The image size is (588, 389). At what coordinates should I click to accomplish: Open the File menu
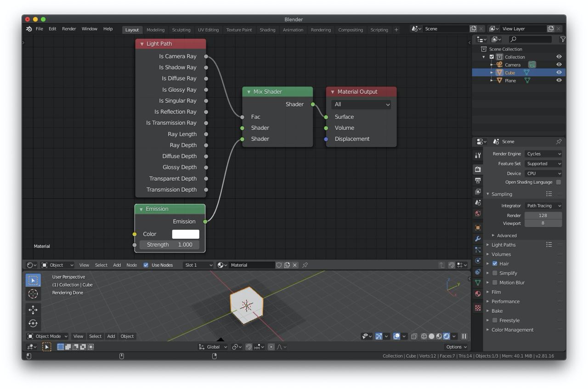[40, 29]
